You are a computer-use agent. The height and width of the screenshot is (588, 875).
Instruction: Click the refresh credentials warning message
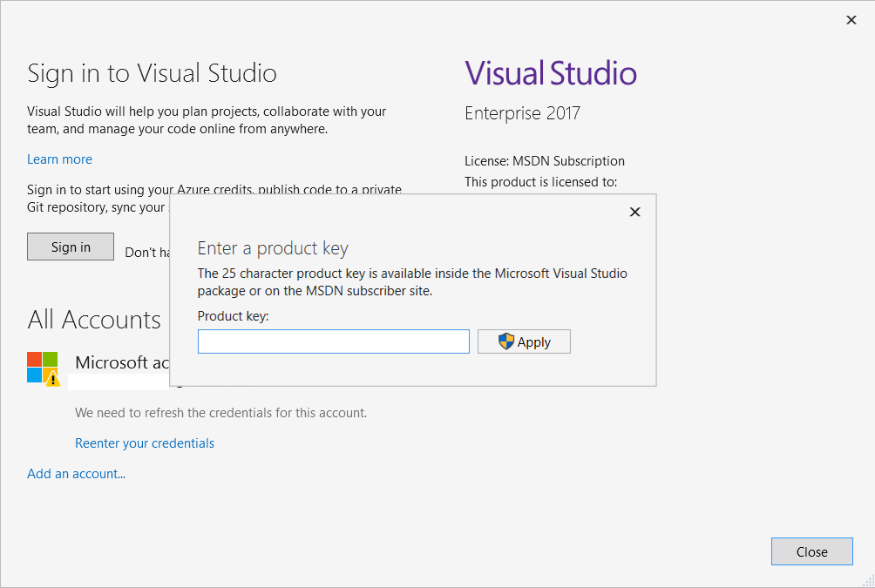pos(220,413)
